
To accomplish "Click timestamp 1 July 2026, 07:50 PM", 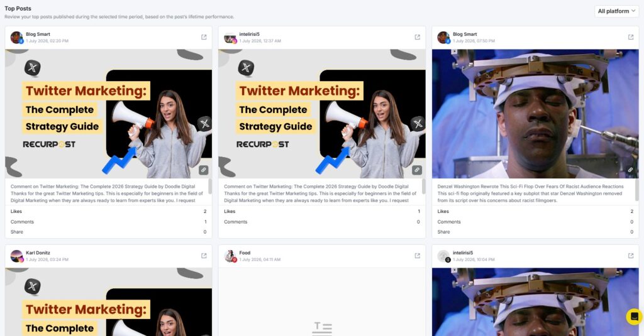I will click(474, 41).
